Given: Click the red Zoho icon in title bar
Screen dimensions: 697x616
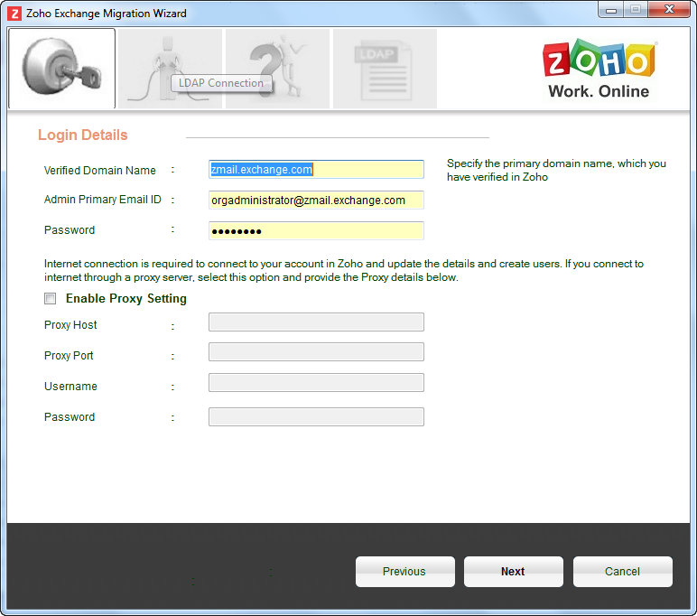Looking at the screenshot, I should tap(14, 14).
